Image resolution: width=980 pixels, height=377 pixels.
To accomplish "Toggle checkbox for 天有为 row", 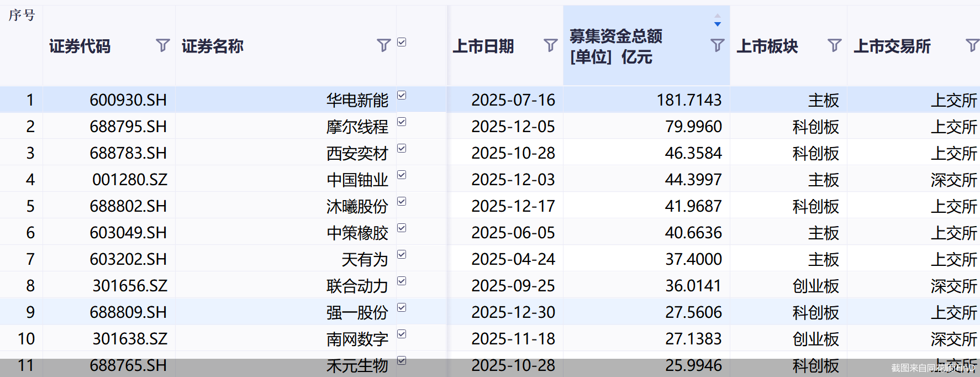I will [402, 254].
